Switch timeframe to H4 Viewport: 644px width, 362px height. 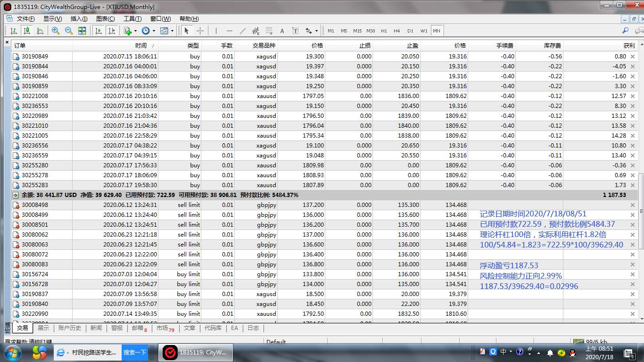tap(397, 31)
